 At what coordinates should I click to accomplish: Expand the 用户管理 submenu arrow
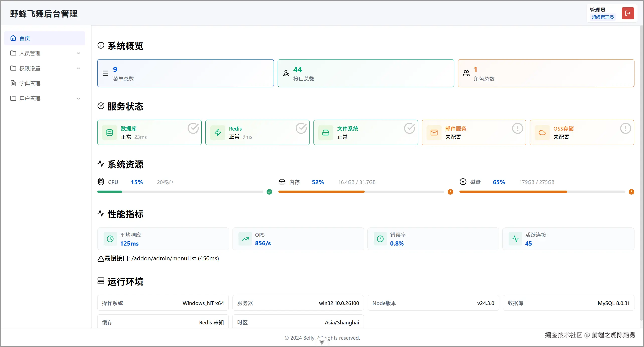[x=78, y=98]
